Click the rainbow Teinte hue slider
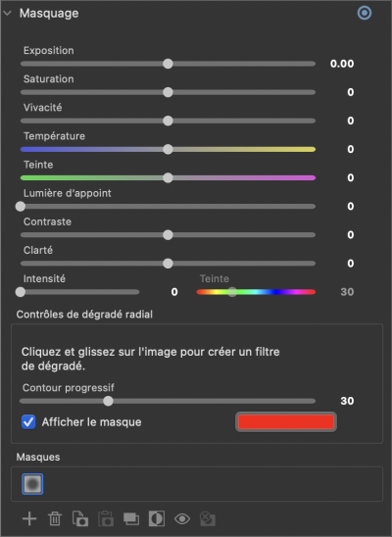 click(x=256, y=292)
